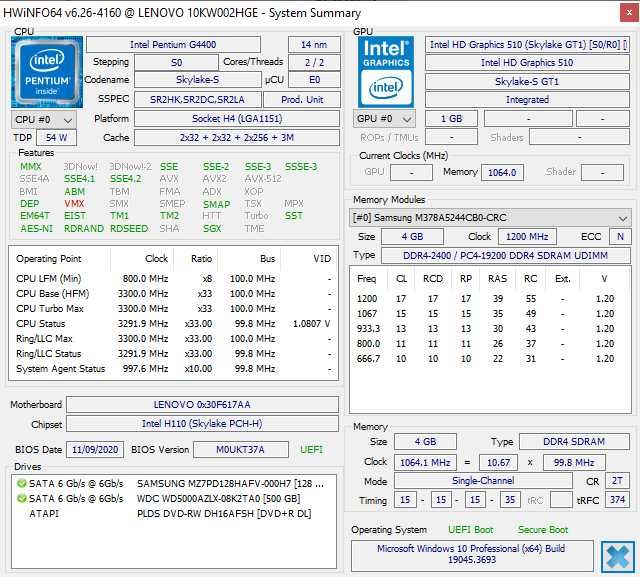Click the BIOS date 11/09/2020 field
Screen dimensions: 640x577
95,450
